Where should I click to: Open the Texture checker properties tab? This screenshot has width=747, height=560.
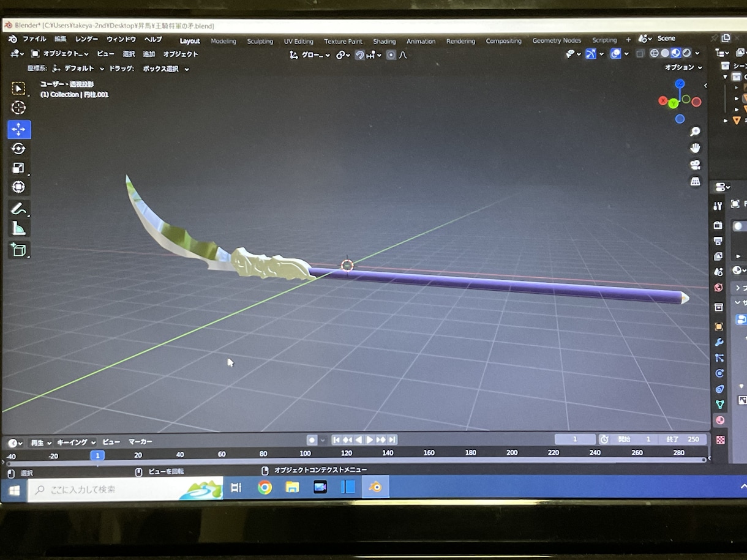[x=720, y=439]
